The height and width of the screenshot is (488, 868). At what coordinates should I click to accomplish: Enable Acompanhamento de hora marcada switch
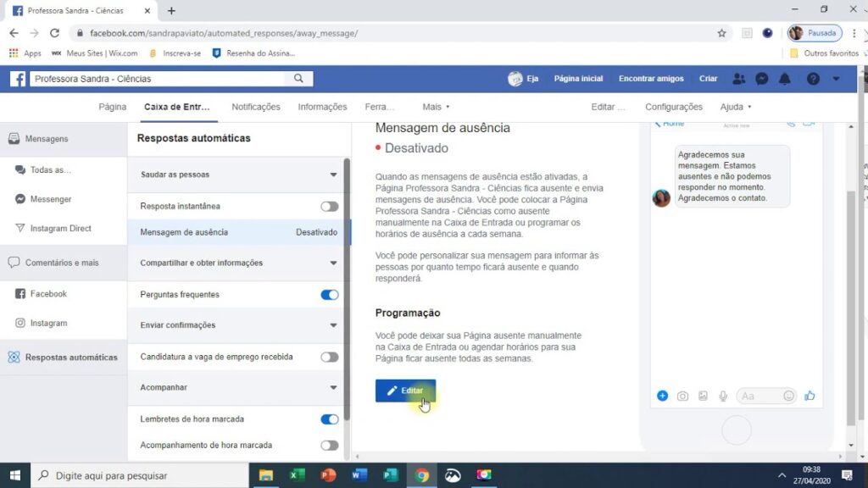(x=330, y=446)
